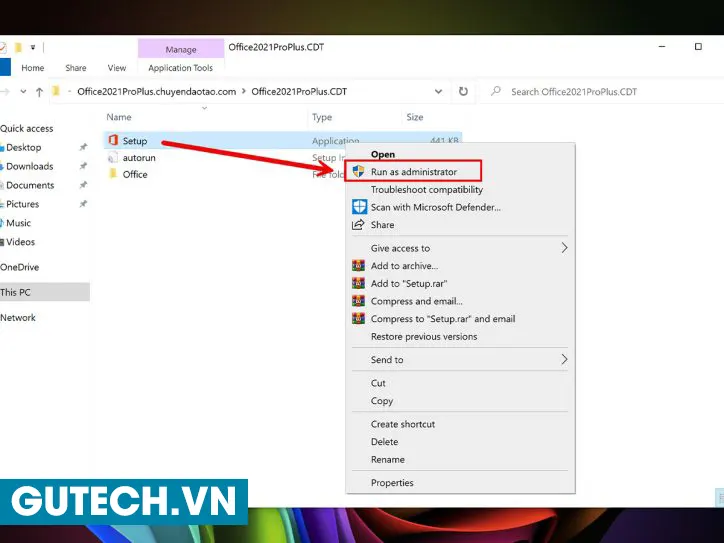Click Restore previous versions

424,337
